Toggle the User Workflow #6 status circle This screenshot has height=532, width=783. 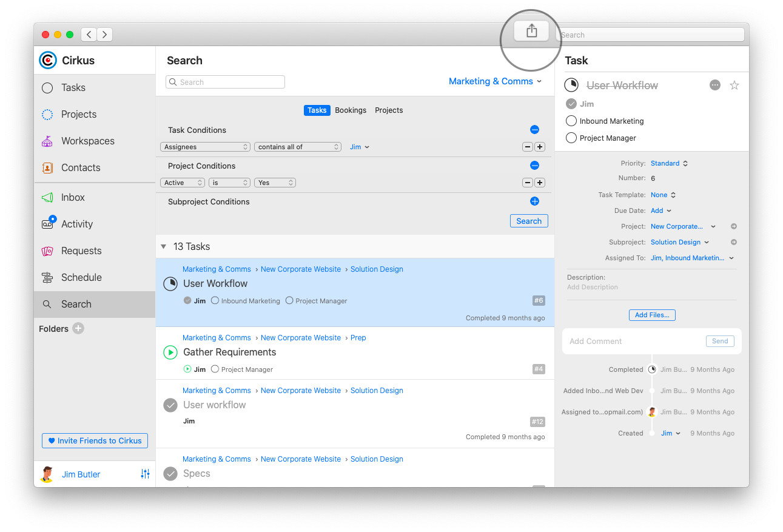click(170, 283)
